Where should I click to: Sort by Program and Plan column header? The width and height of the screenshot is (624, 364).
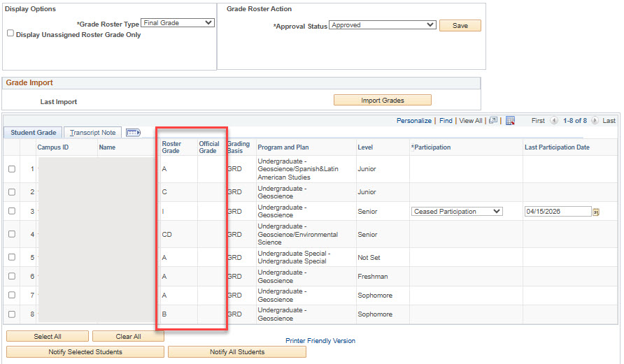click(x=283, y=147)
